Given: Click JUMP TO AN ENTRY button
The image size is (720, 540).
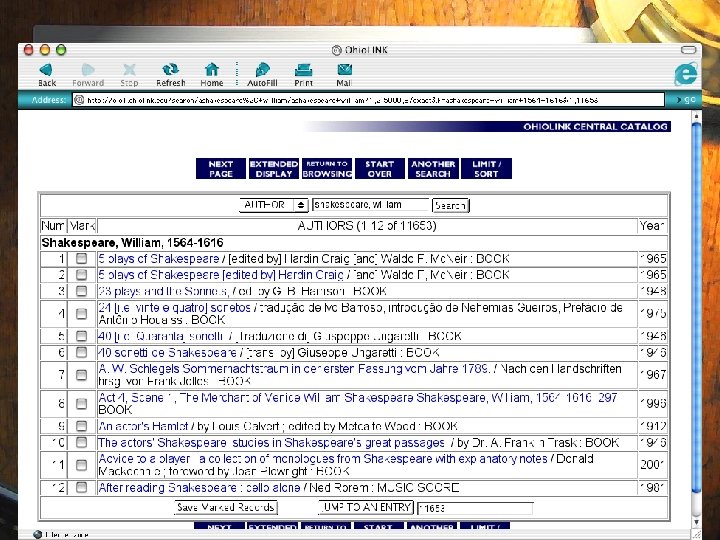Looking at the screenshot, I should click(366, 507).
